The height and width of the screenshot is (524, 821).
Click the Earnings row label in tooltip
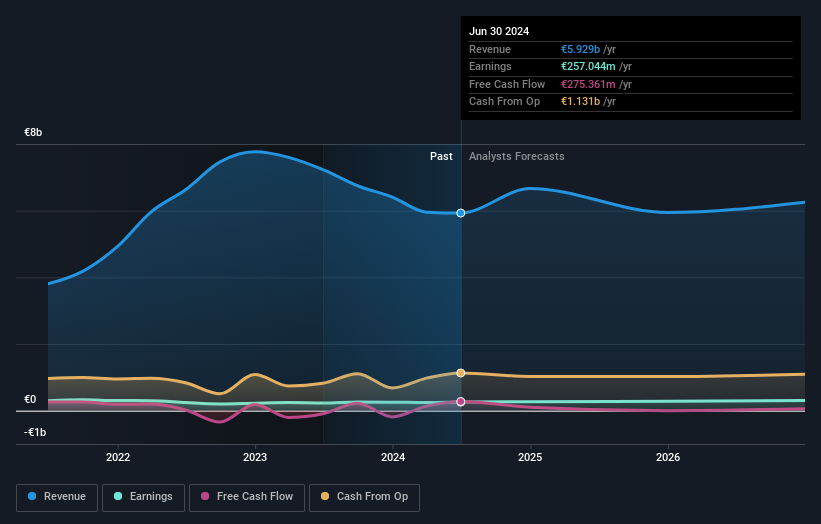pos(490,66)
